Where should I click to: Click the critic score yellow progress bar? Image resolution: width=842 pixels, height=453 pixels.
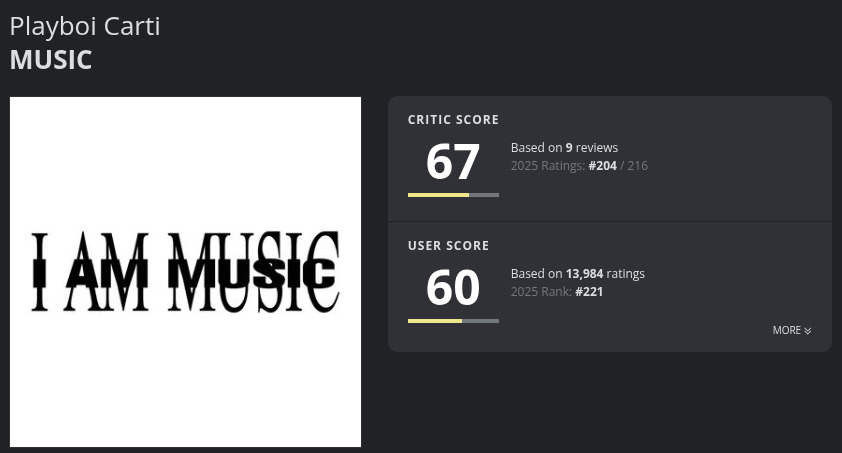tap(438, 195)
